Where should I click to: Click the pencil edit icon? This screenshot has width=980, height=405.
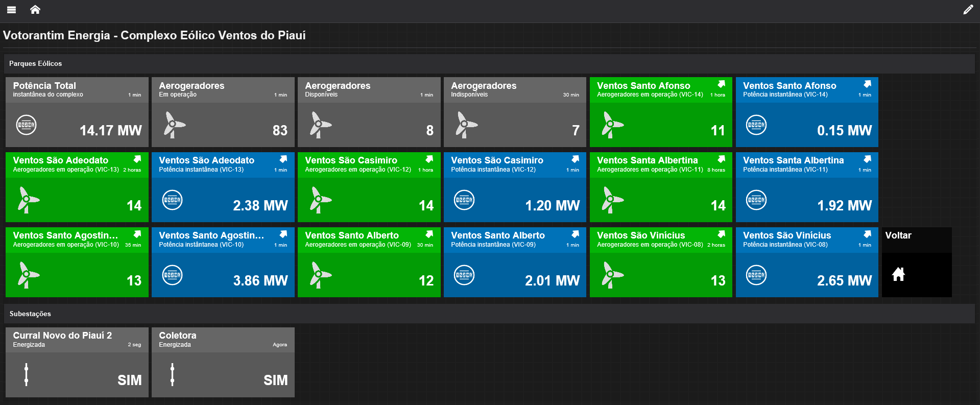pos(968,10)
